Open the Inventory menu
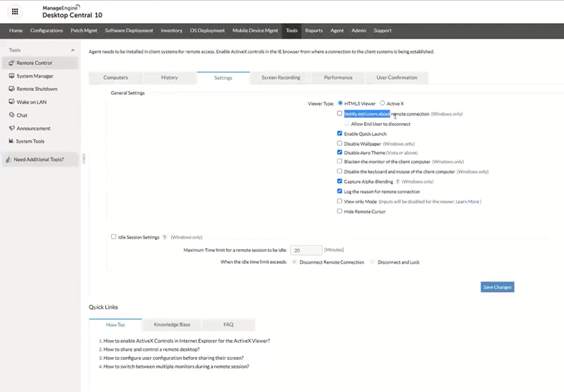This screenshot has width=564, height=392. tap(172, 31)
